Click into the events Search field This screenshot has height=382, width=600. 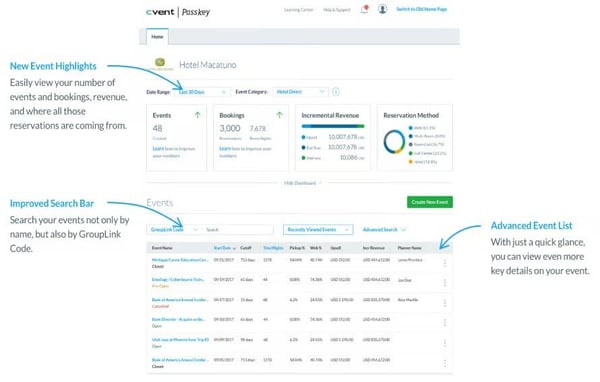(x=238, y=230)
